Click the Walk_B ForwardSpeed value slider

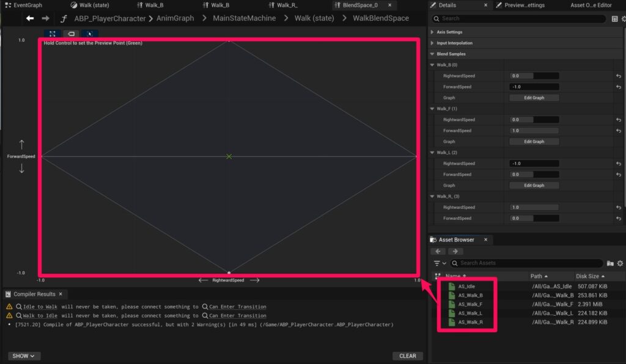(534, 87)
